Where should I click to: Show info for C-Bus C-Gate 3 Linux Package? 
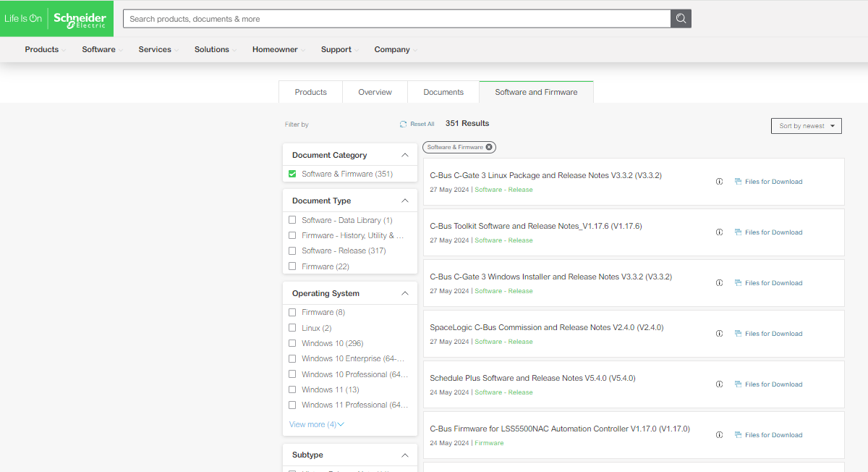tap(719, 182)
